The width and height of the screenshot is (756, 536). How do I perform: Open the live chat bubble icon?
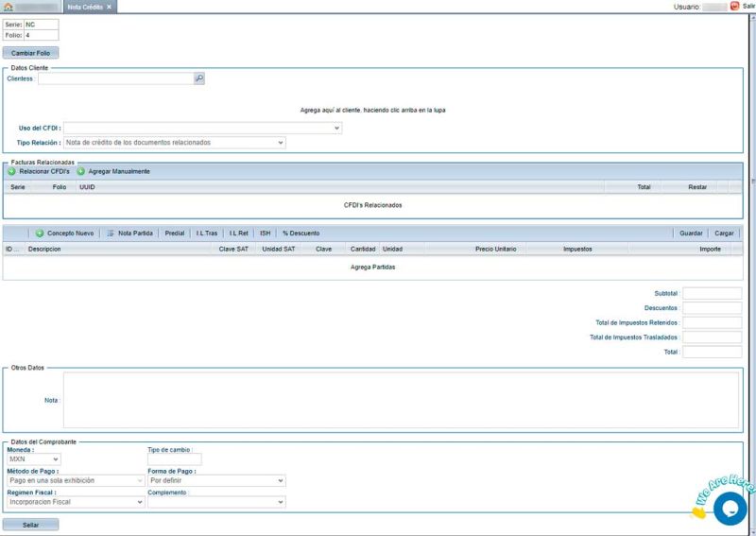click(x=730, y=508)
